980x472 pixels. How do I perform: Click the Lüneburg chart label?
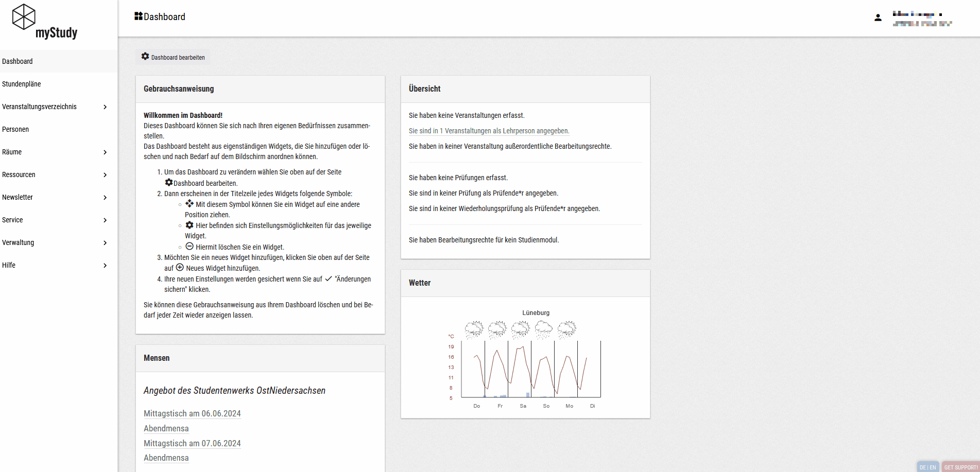coord(536,312)
